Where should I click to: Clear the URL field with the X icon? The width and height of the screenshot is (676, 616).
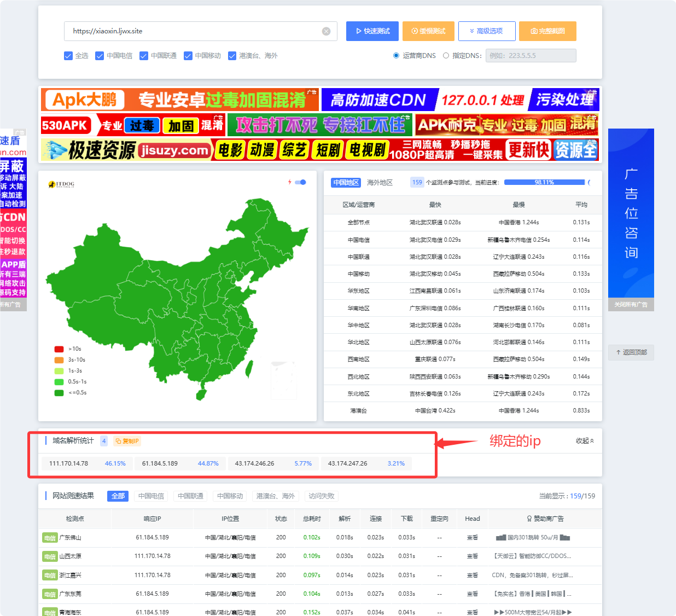tap(326, 31)
